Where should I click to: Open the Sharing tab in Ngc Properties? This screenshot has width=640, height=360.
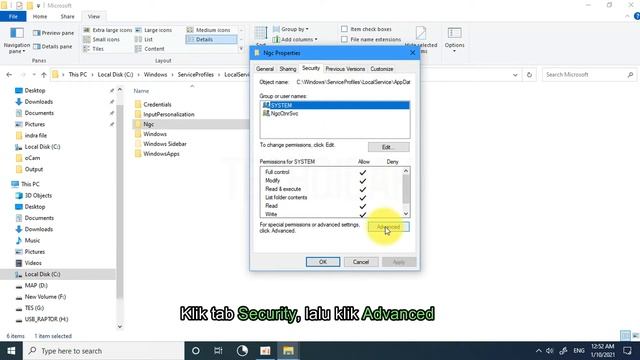pos(288,69)
